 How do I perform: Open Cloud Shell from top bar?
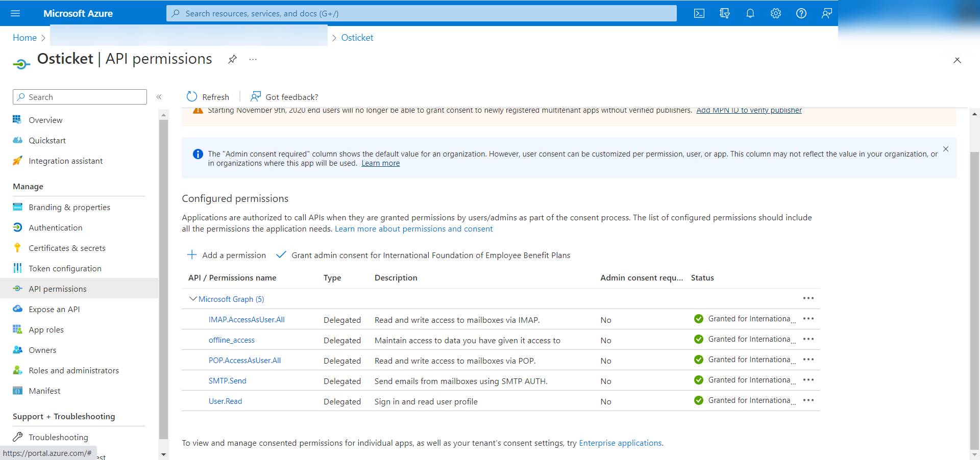tap(699, 13)
